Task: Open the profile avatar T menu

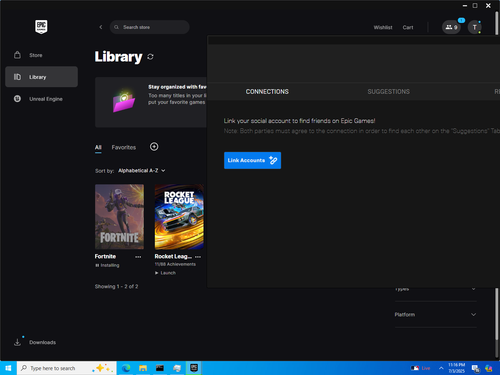Action: coord(475,27)
